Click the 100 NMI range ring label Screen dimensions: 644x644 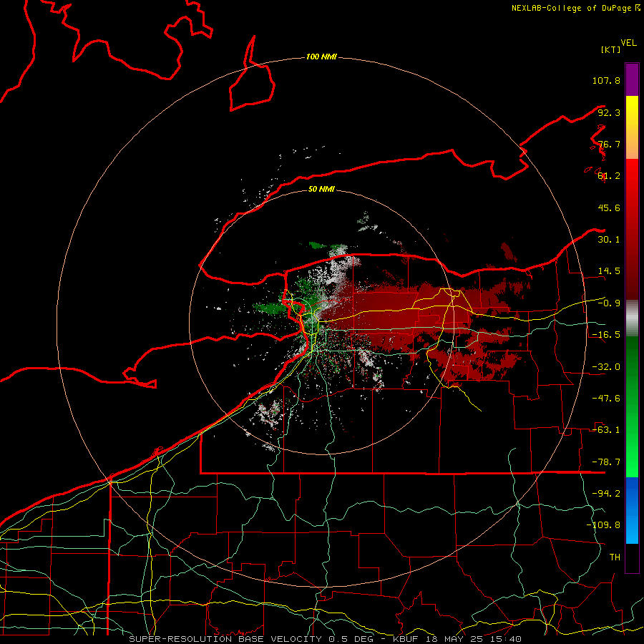(321, 57)
